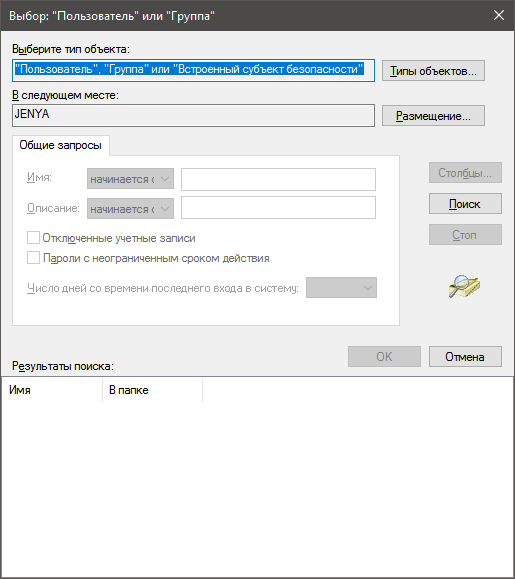Check Отключенные учетные записи checkbox

click(33, 238)
